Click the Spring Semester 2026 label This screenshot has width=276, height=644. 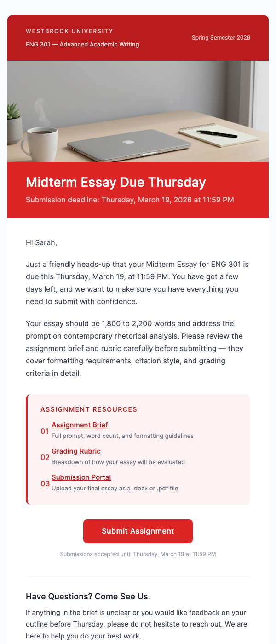[x=221, y=37]
